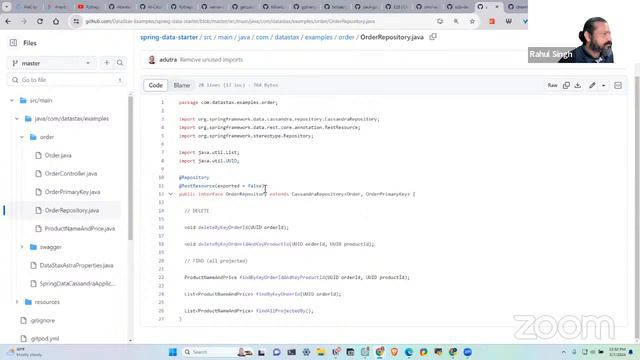Copy raw file contents icon
Viewport: 640px width, 360px height.
(x=566, y=85)
